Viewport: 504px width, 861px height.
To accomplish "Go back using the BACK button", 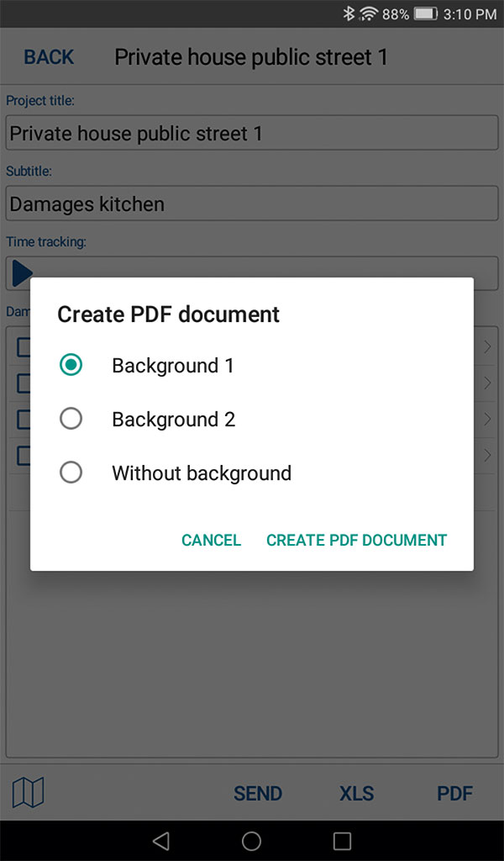I will tap(49, 57).
